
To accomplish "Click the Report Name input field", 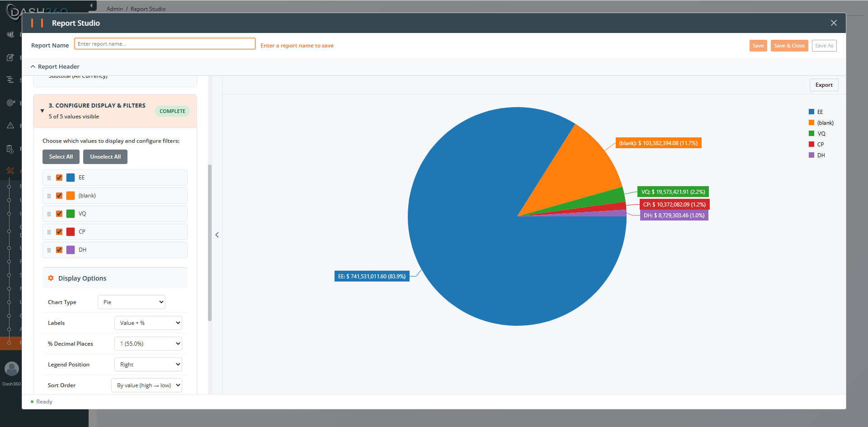I will [165, 44].
